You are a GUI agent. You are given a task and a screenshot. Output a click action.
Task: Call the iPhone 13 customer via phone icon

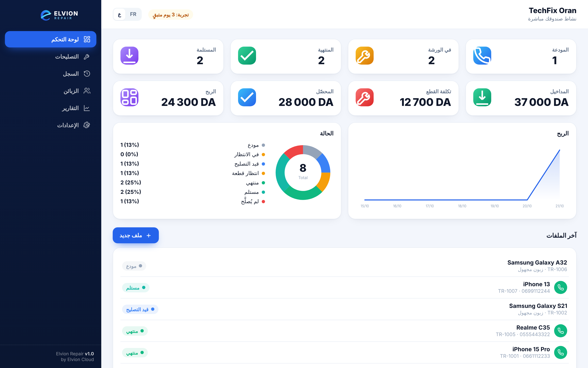560,287
